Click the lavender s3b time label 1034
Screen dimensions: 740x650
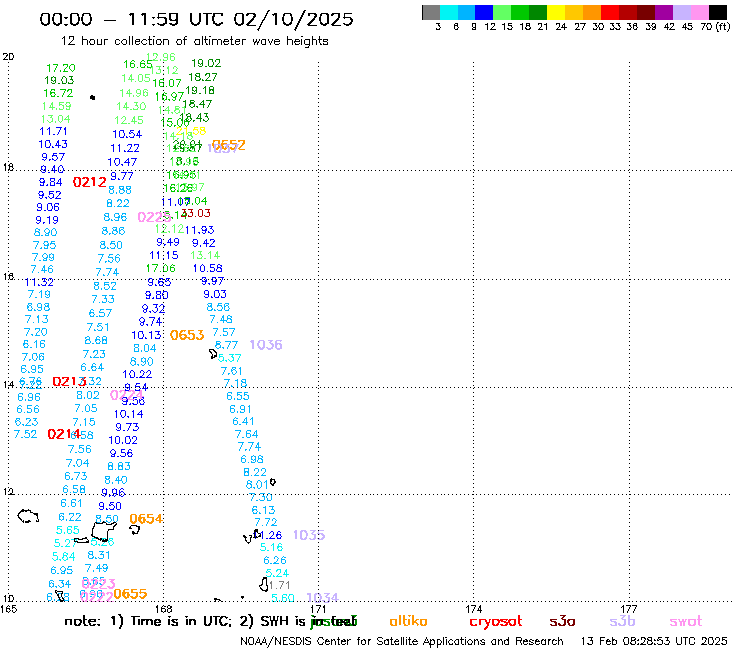click(x=322, y=598)
